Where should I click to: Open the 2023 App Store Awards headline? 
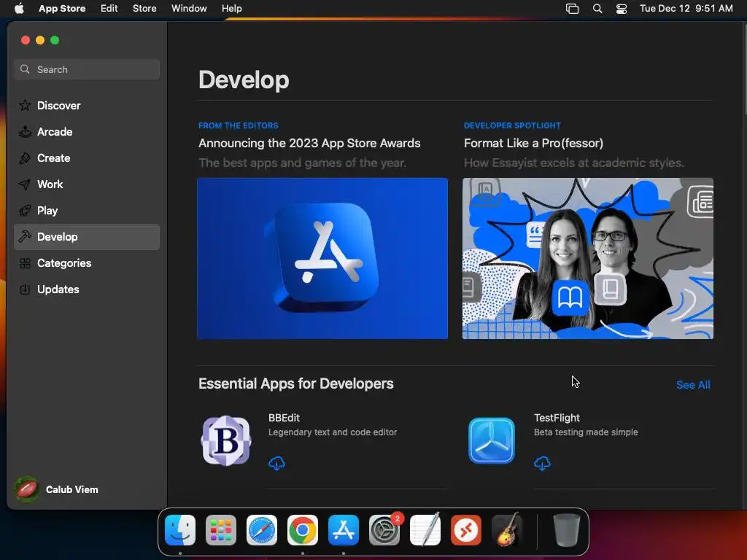point(309,144)
